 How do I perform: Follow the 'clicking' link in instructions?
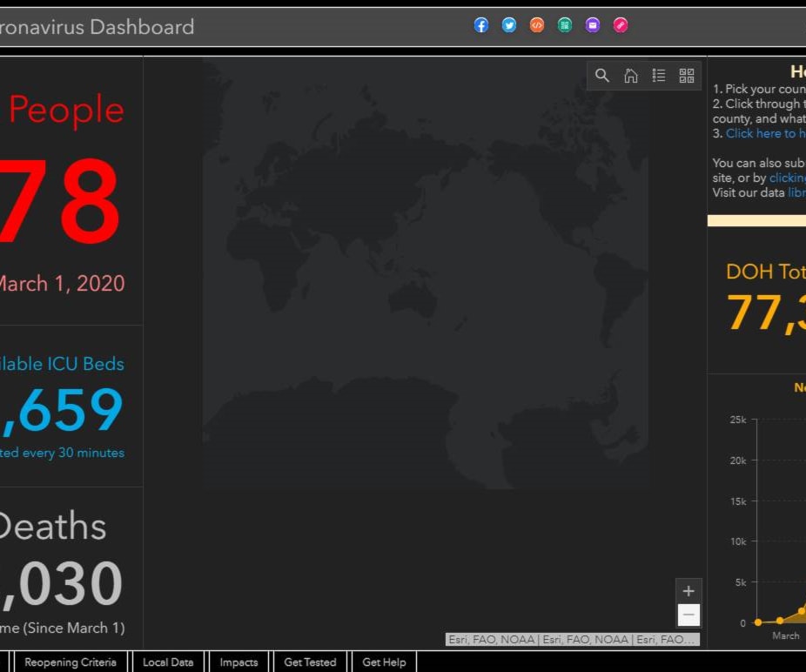(x=788, y=178)
